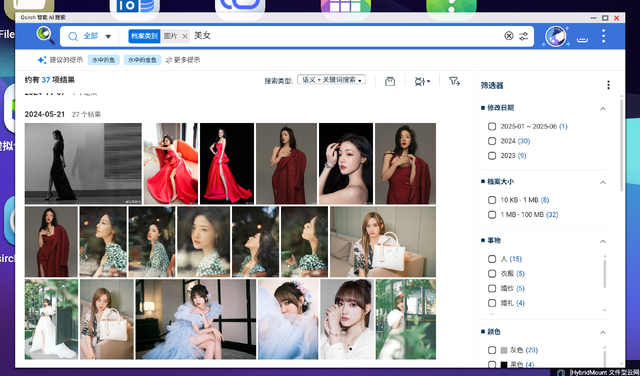Click the Qsirch magnifier logo
Screen dimensions: 640x376
click(x=46, y=35)
